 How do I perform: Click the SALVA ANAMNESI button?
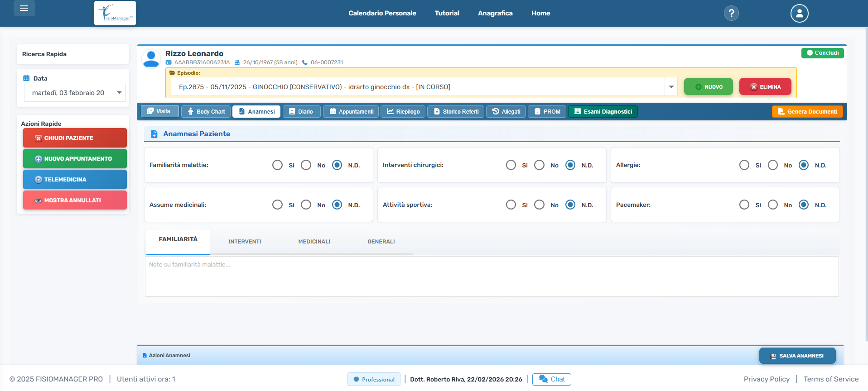tap(797, 356)
